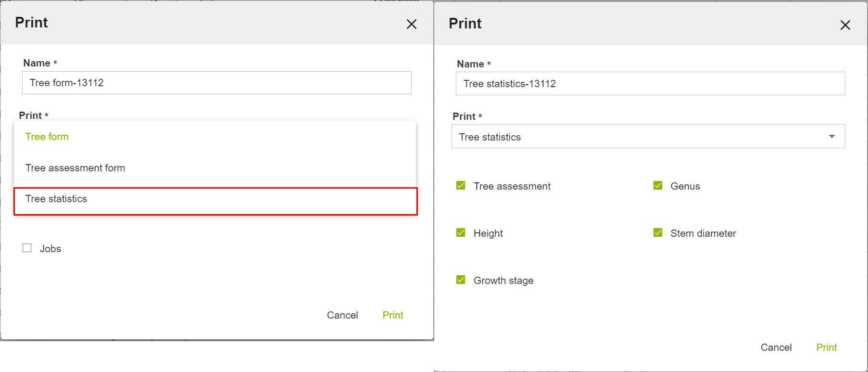Image resolution: width=868 pixels, height=372 pixels.
Task: Close the Print dialog named Tree form-13112
Action: [411, 24]
